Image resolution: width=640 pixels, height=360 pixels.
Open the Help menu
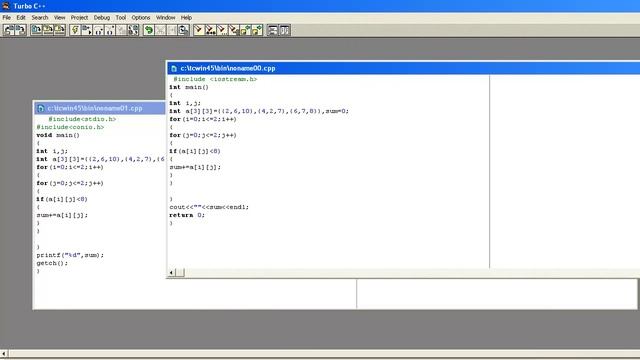(186, 18)
